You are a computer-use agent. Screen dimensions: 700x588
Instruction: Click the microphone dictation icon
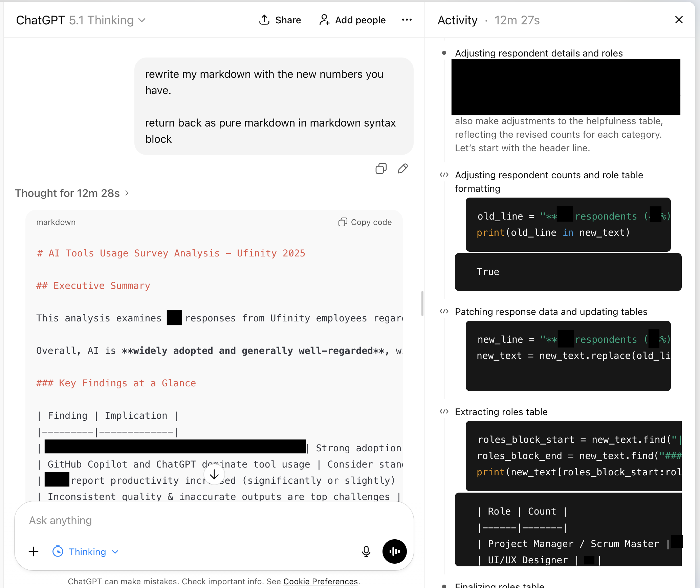[x=366, y=551]
